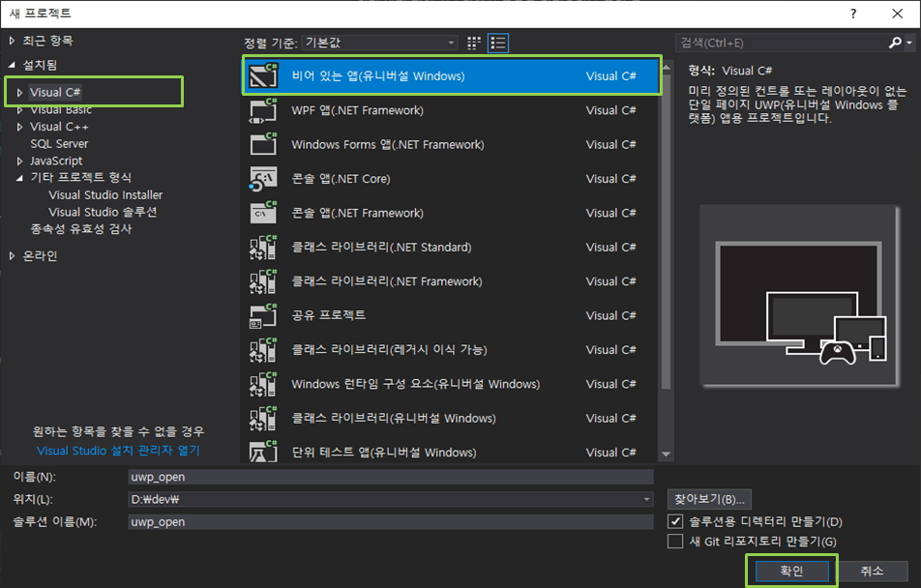Click the 단위 테스트 앱(유니버설 Windows) icon

[x=263, y=451]
